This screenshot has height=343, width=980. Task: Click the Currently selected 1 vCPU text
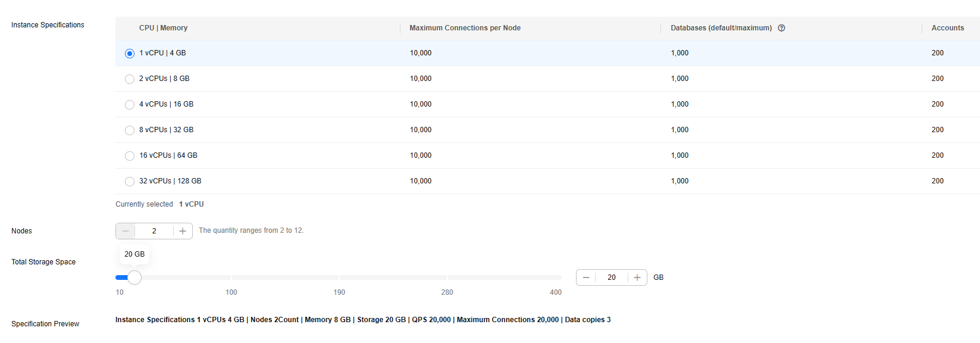coord(159,204)
